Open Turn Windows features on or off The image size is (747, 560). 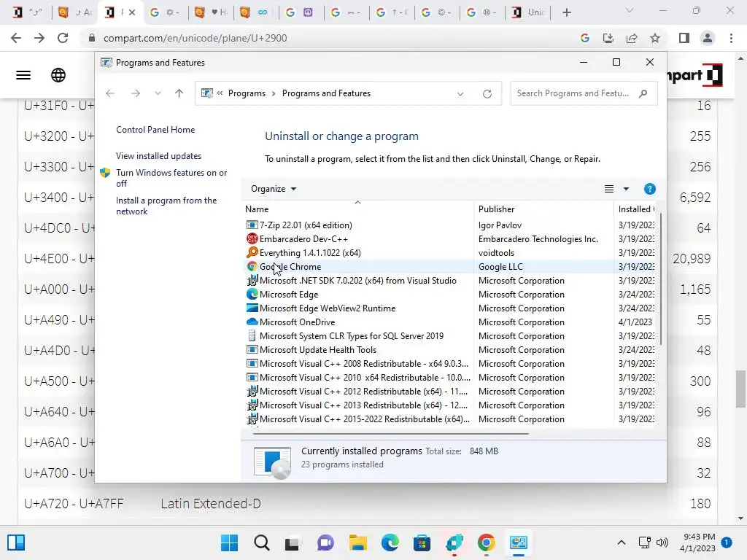click(x=171, y=178)
